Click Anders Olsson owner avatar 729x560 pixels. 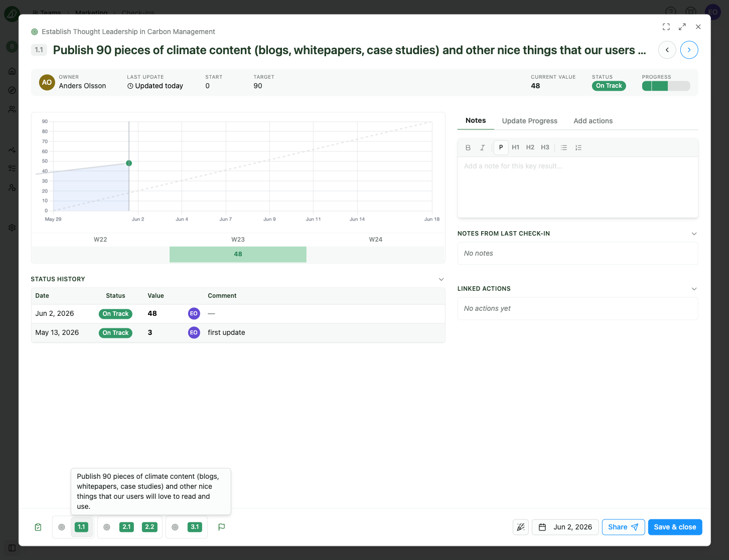pos(47,82)
